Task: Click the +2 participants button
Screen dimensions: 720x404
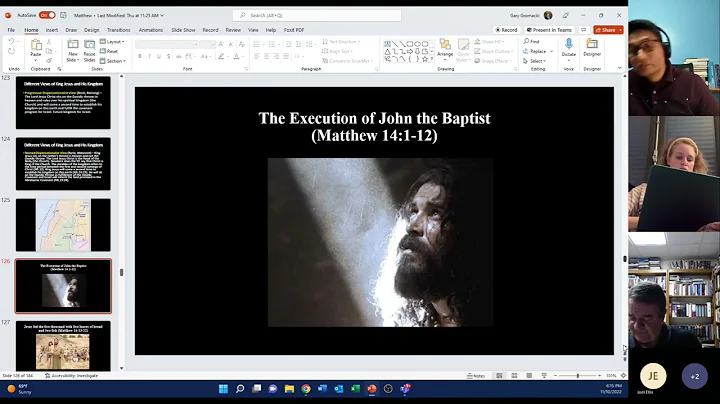Action: tap(695, 376)
